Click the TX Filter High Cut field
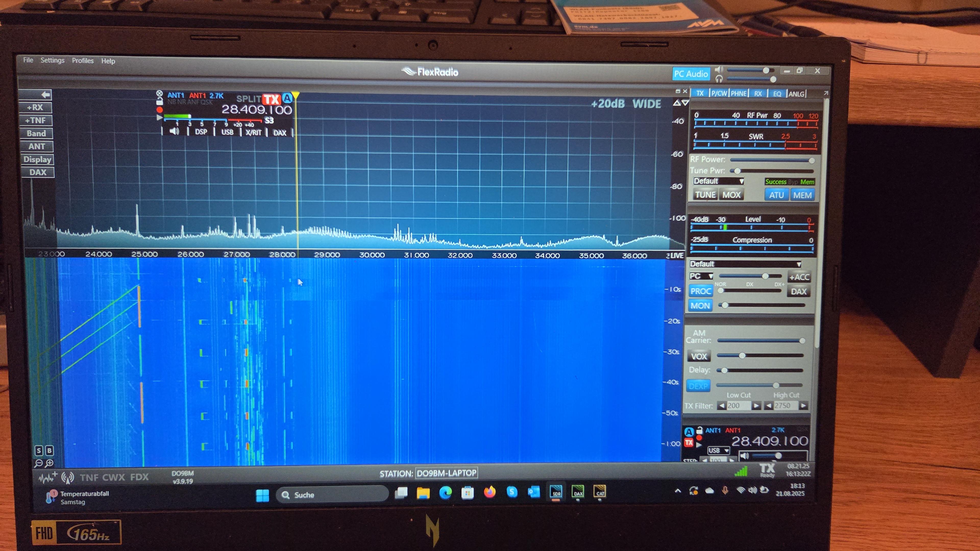 (786, 406)
